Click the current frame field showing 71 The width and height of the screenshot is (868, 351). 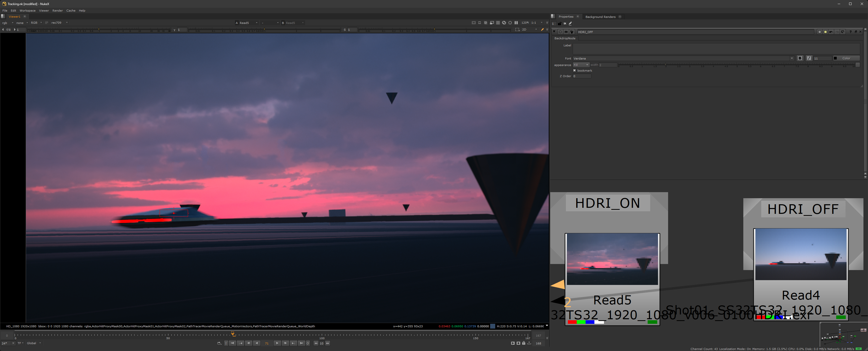[x=267, y=343]
